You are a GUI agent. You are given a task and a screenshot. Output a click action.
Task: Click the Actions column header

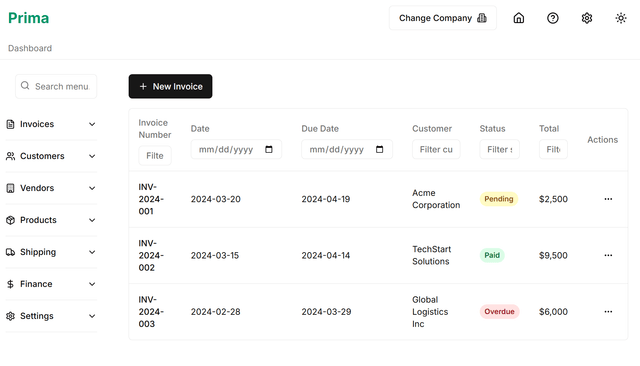(x=602, y=140)
